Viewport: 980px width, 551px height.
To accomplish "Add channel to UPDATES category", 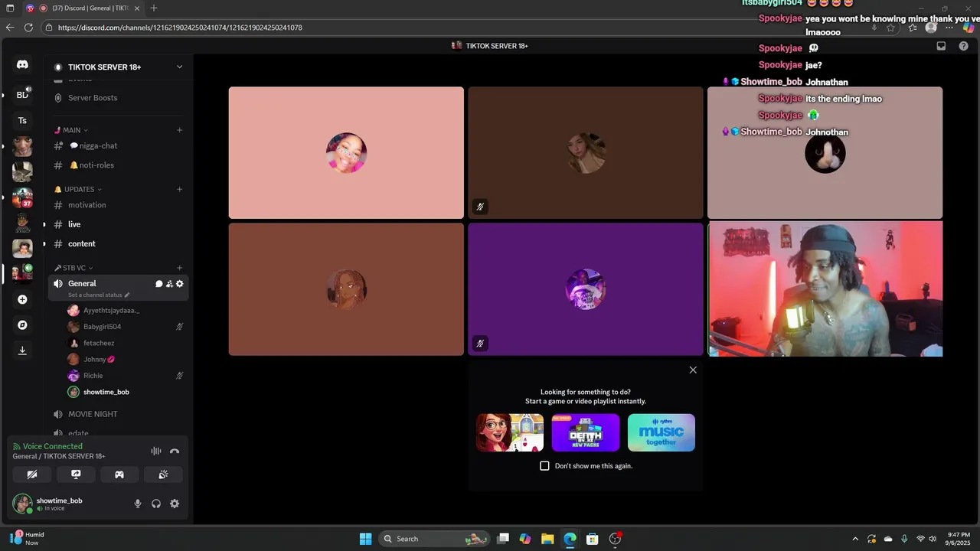I will [x=180, y=189].
